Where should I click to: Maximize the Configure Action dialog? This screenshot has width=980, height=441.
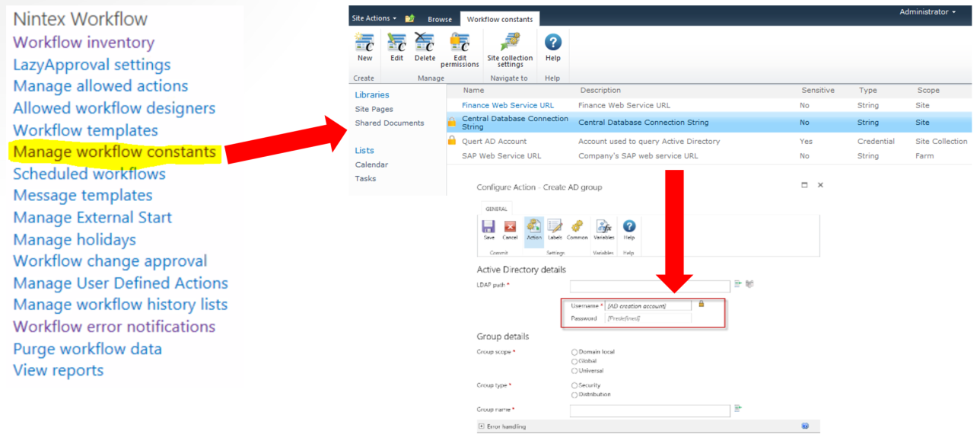point(804,185)
